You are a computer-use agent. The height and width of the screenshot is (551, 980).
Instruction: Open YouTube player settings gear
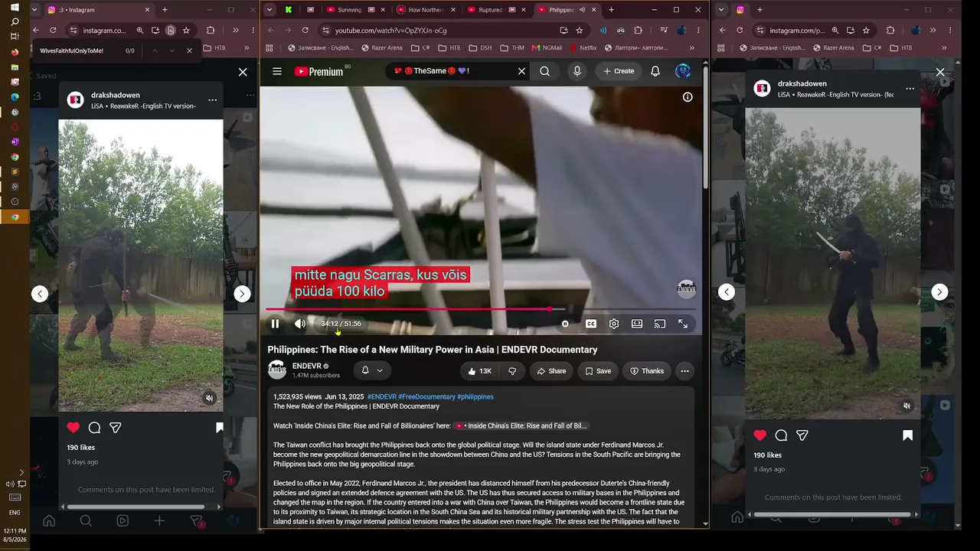[614, 324]
